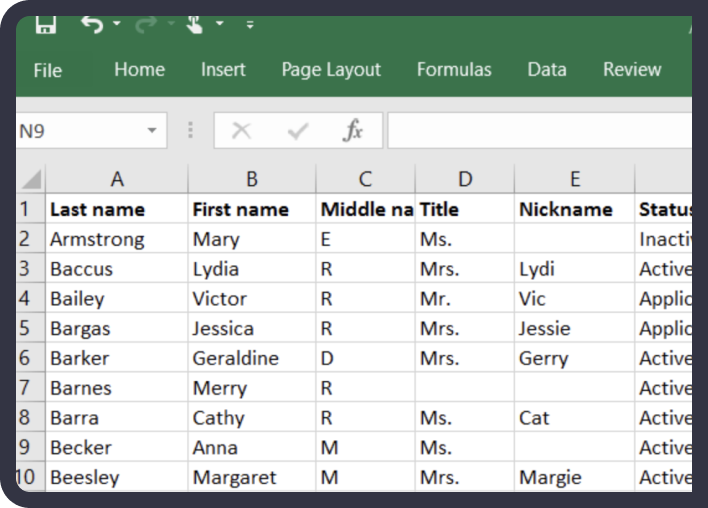
Task: Click the first name cell Anna
Action: 252,447
